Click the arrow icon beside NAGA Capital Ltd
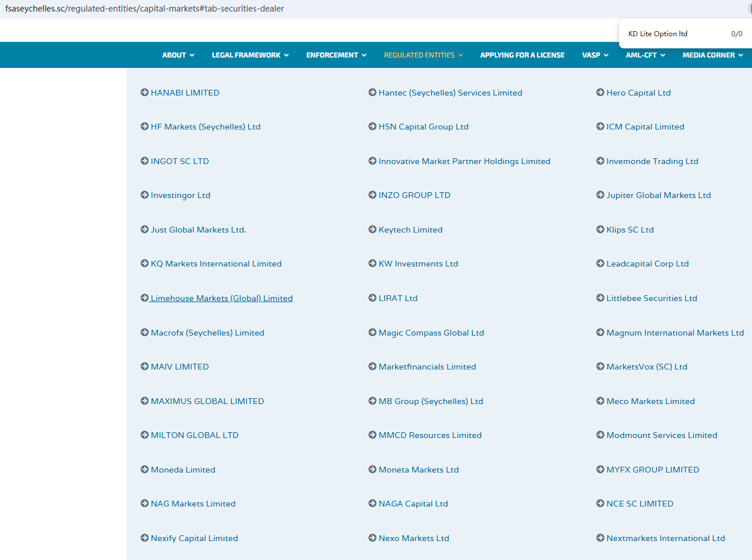 [372, 503]
